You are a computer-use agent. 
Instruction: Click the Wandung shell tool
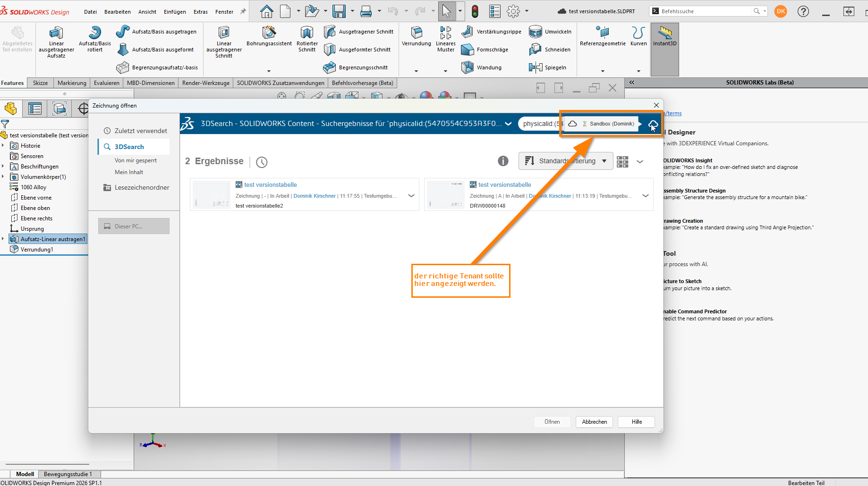coord(482,67)
